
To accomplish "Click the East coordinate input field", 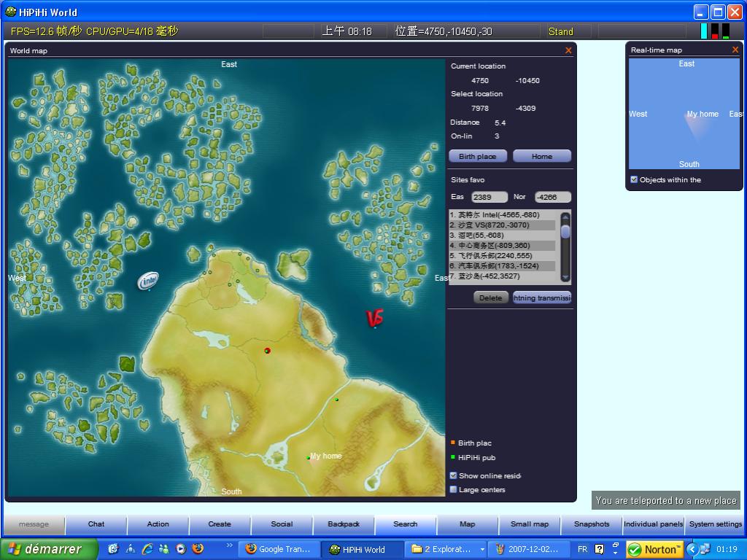I will 489,197.
